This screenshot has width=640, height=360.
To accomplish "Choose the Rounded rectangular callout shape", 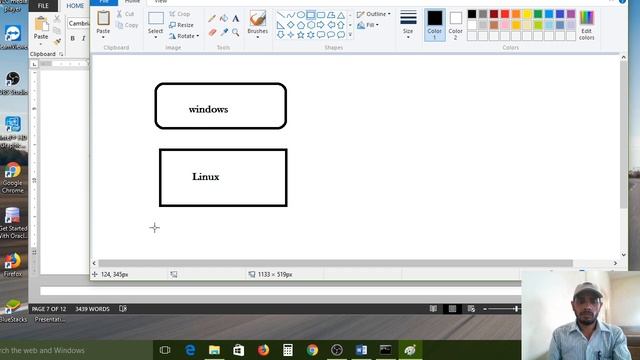I will (321, 35).
